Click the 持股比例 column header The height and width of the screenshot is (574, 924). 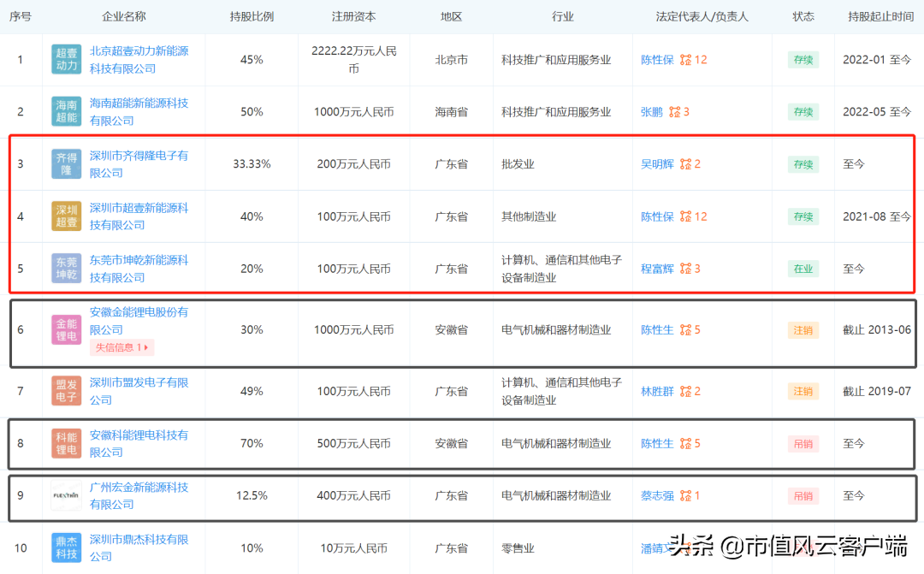[x=252, y=16]
